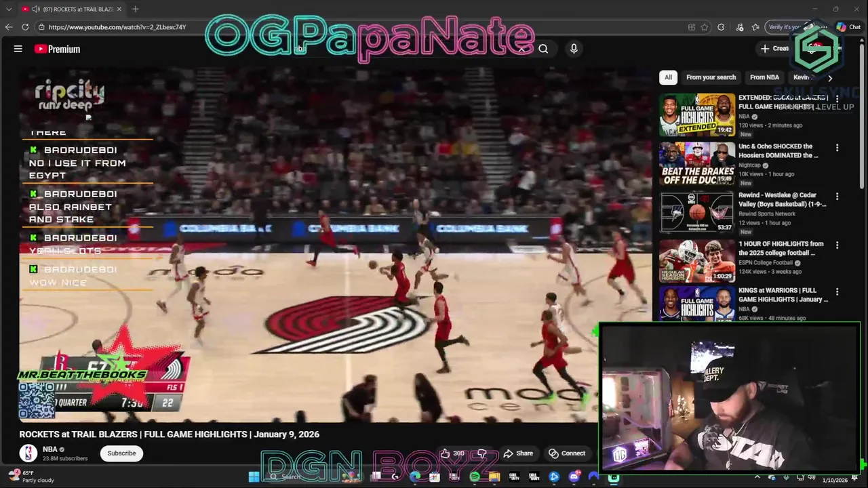Open the Windows Start menu
Viewport: 868px width, 488px height.
254,477
